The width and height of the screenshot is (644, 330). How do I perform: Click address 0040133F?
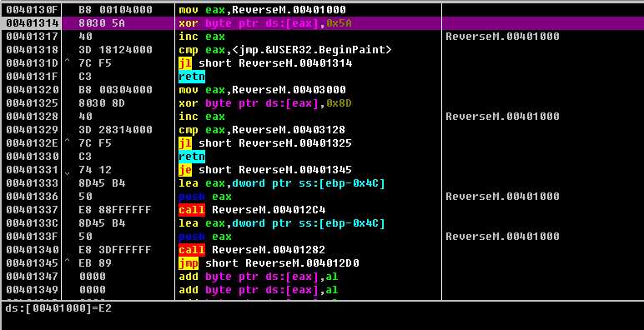point(33,237)
